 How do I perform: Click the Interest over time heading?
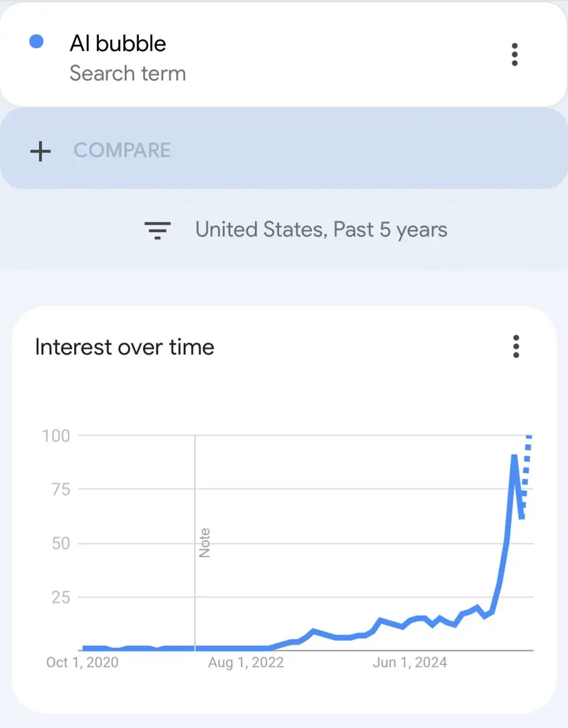tap(124, 347)
